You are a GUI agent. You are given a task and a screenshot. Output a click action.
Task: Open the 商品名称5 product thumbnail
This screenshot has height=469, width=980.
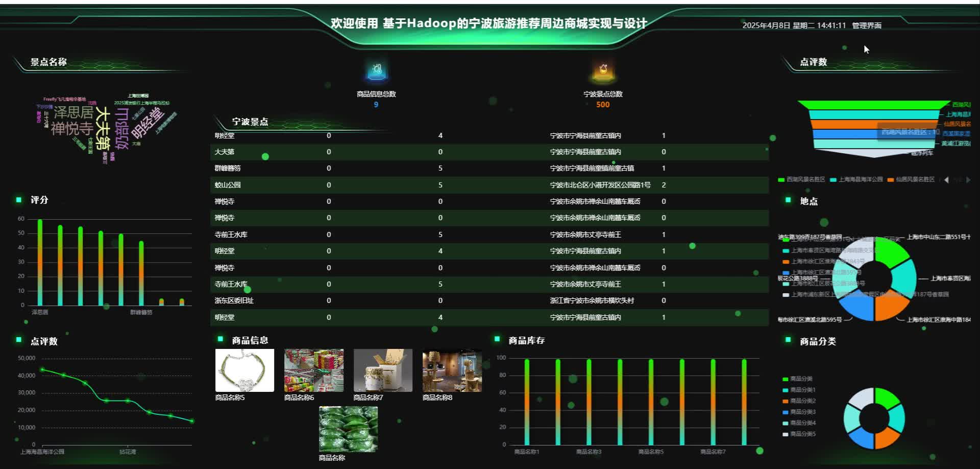244,370
